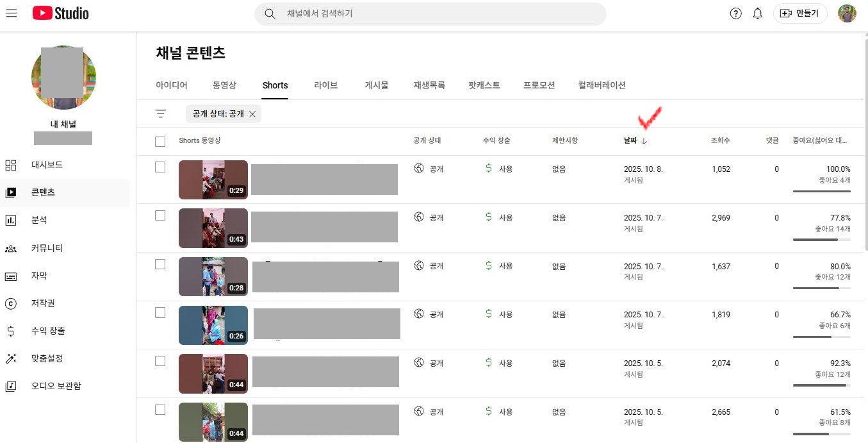Open the notifications bell
This screenshot has height=443, width=868.
757,13
